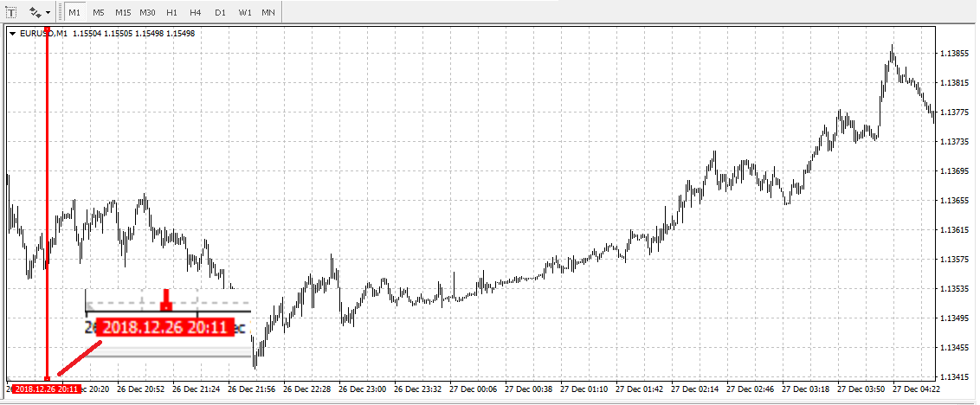The height and width of the screenshot is (405, 980).
Task: Click the 1.13615 price scale label
Action: coord(954,230)
